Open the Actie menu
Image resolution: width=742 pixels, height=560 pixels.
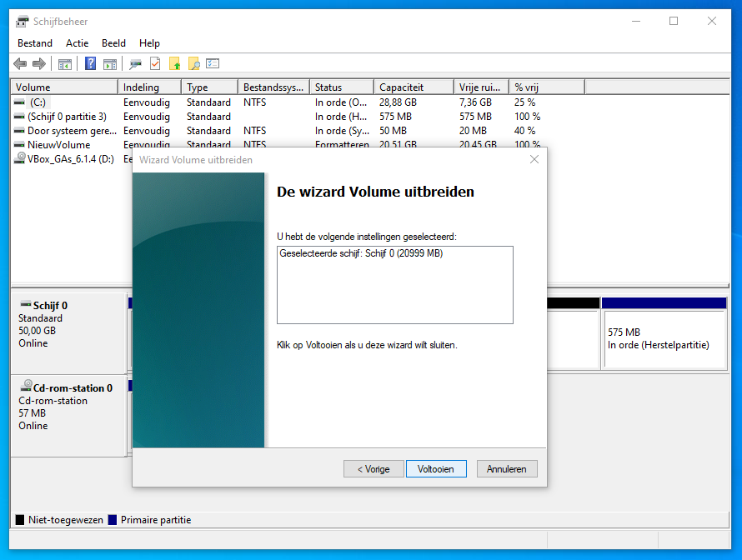tap(77, 43)
